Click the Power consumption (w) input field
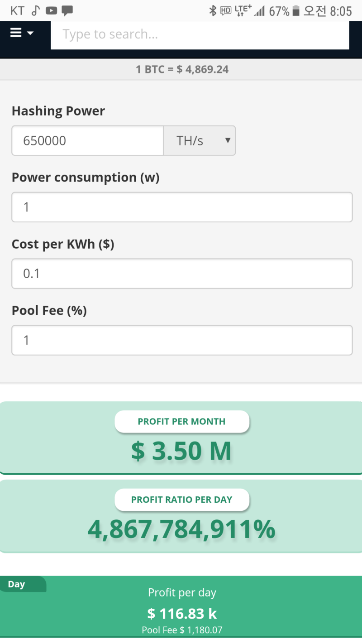The image size is (362, 644). [x=182, y=207]
